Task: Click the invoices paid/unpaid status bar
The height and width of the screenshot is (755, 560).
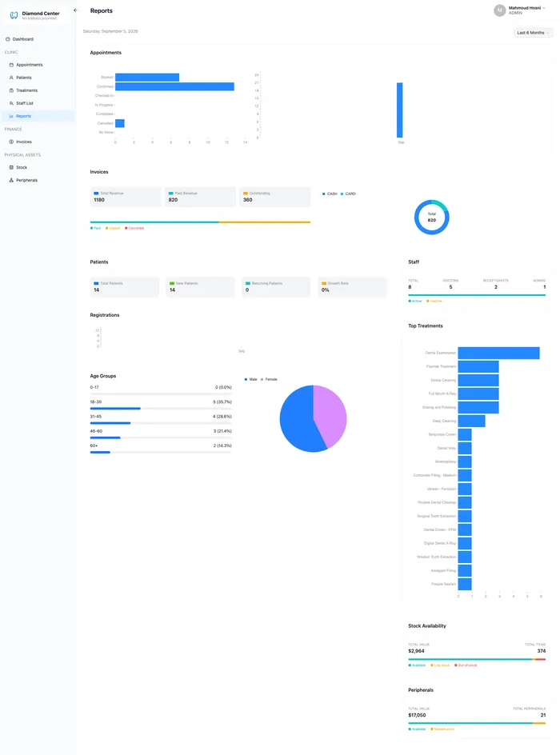Action: pyautogui.click(x=200, y=222)
